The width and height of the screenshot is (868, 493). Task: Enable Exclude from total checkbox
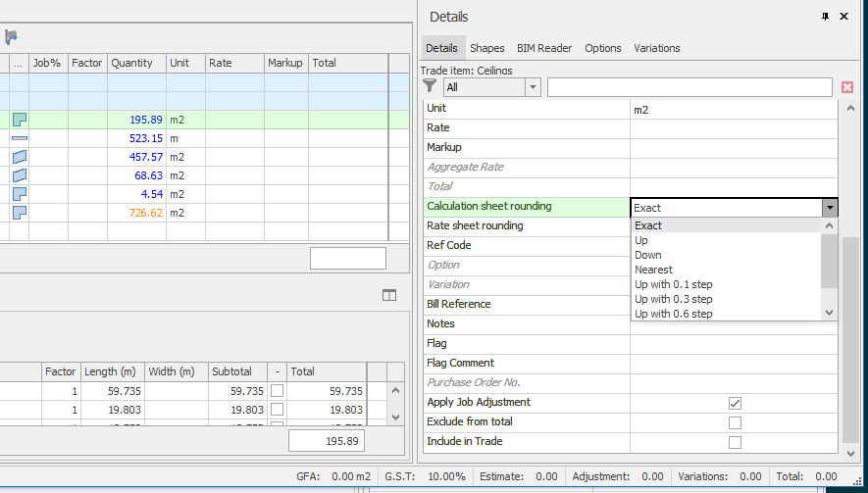coord(735,422)
